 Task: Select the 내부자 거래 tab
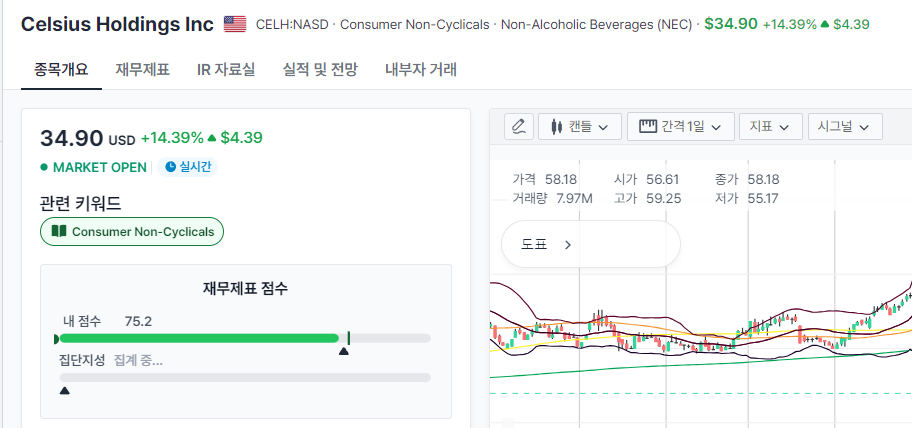pos(421,69)
